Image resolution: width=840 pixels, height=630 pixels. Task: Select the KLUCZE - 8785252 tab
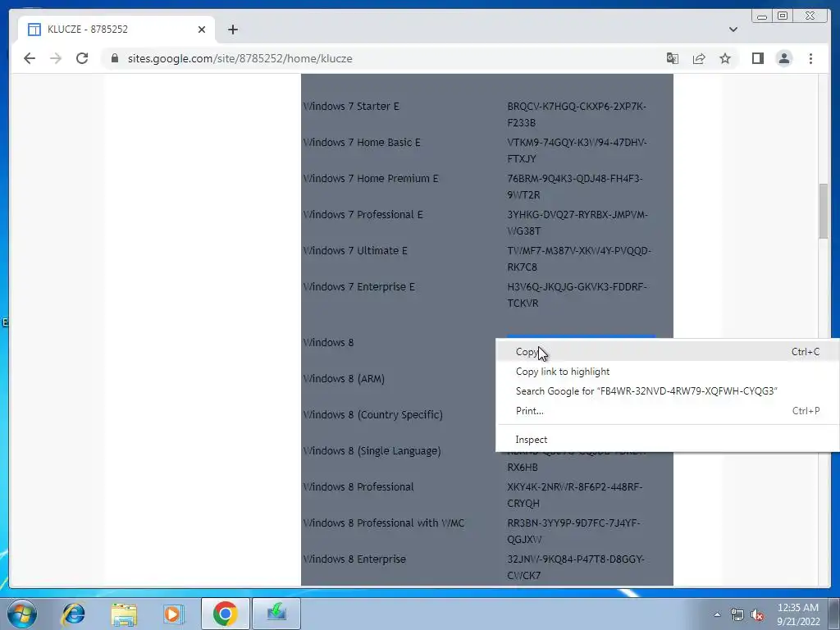(116, 30)
